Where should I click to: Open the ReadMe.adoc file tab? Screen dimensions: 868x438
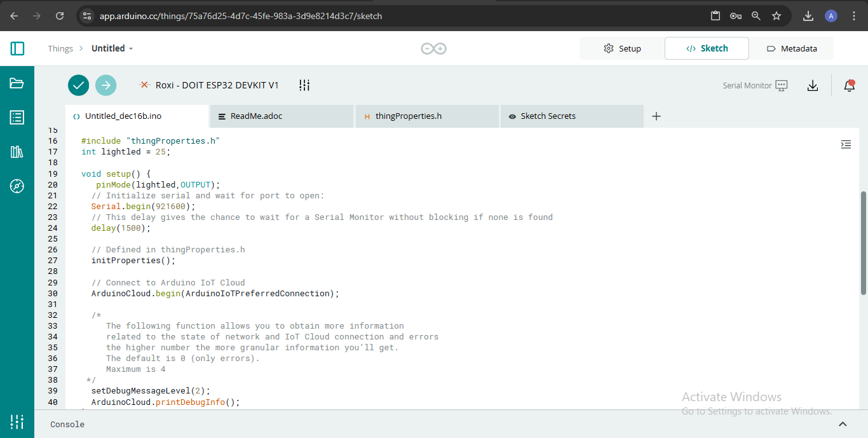tap(281, 116)
